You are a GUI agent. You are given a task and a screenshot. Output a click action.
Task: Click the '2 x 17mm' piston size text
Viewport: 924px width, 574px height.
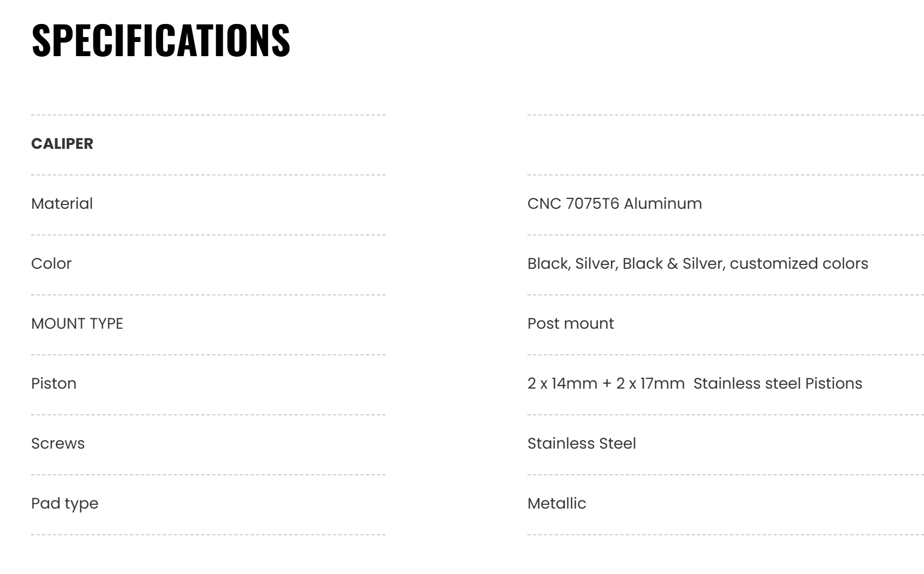click(x=650, y=384)
